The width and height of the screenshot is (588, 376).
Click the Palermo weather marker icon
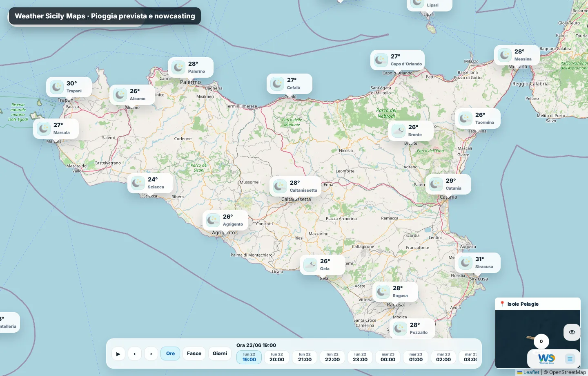click(178, 67)
